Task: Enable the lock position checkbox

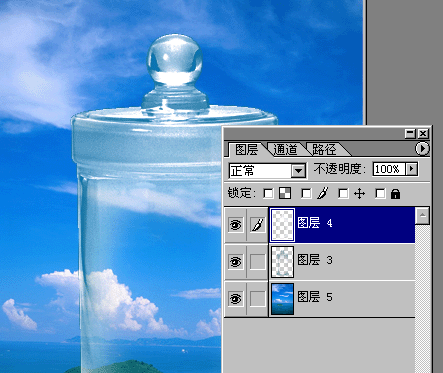Action: pyautogui.click(x=343, y=193)
